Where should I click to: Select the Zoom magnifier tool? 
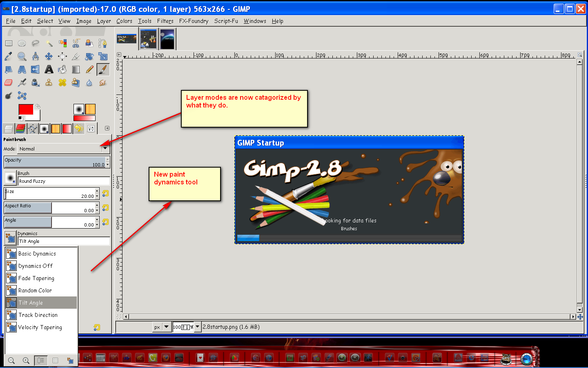(22, 56)
